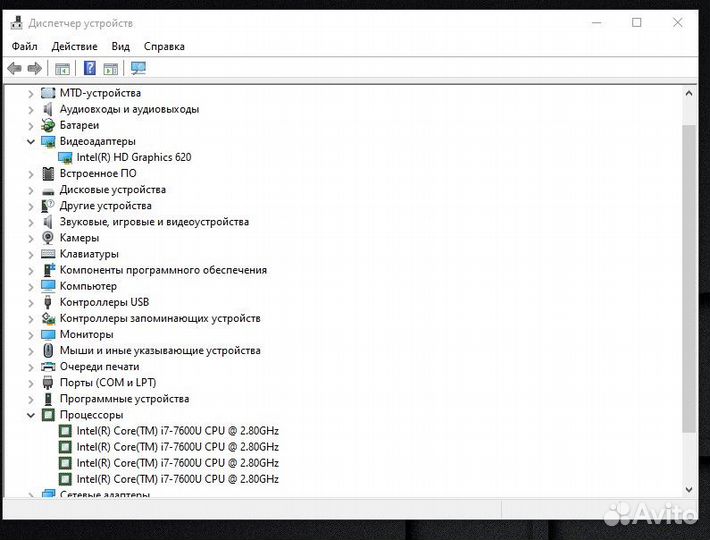
Task: Click the Процессоры category chip icon
Action: (48, 415)
